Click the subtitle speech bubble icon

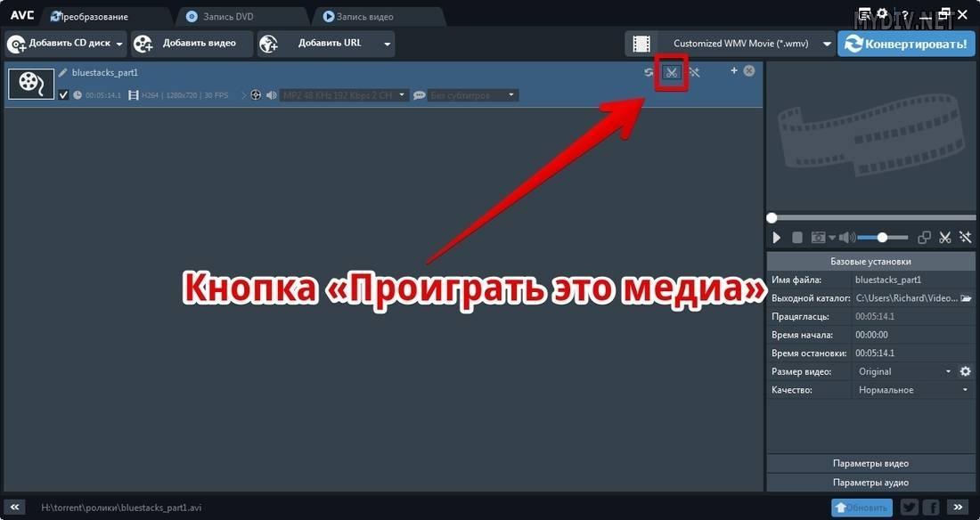(x=420, y=95)
